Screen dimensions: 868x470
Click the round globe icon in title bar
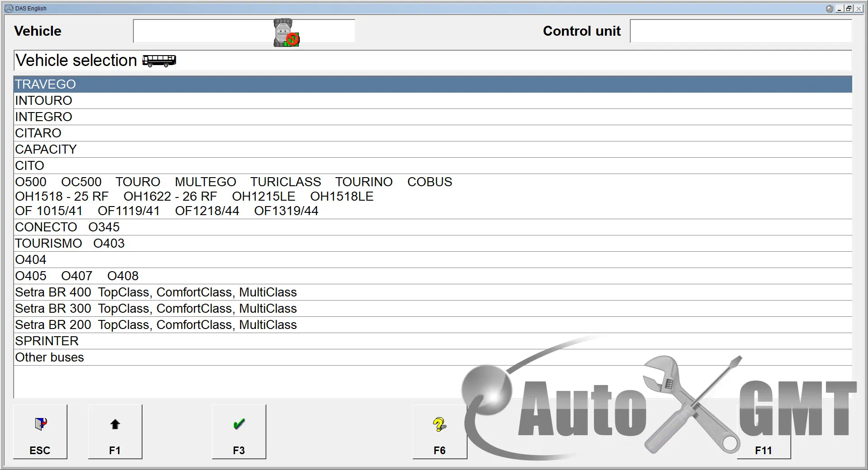click(829, 9)
